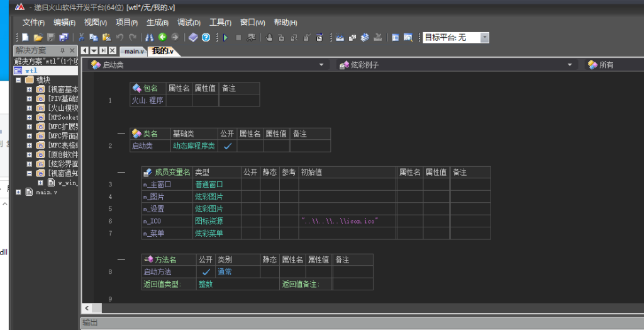Switch to the 我的.v tab
The width and height of the screenshot is (644, 330).
163,51
